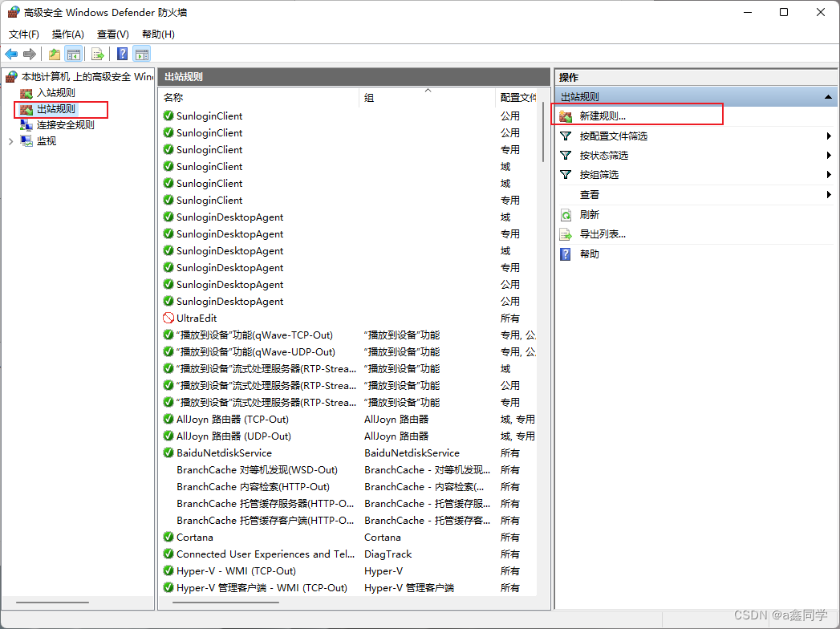This screenshot has height=629, width=840.
Task: Select the “播放到设备”功能(qWave-TCP-Out) rule
Action: pyautogui.click(x=254, y=335)
